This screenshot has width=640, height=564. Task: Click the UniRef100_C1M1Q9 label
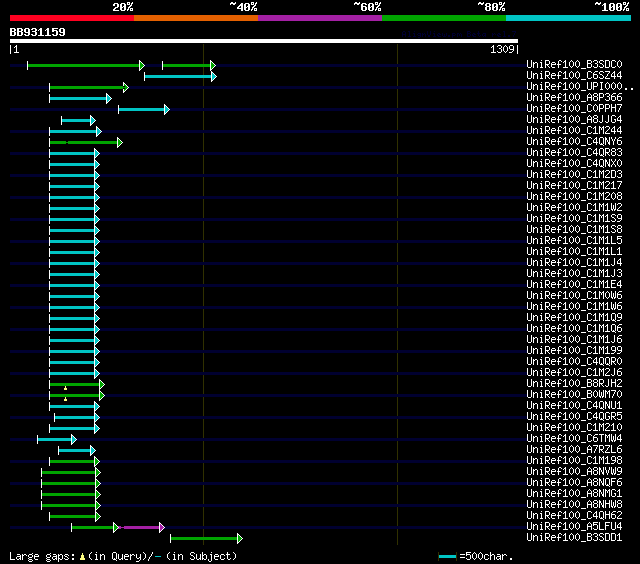pyautogui.click(x=574, y=318)
